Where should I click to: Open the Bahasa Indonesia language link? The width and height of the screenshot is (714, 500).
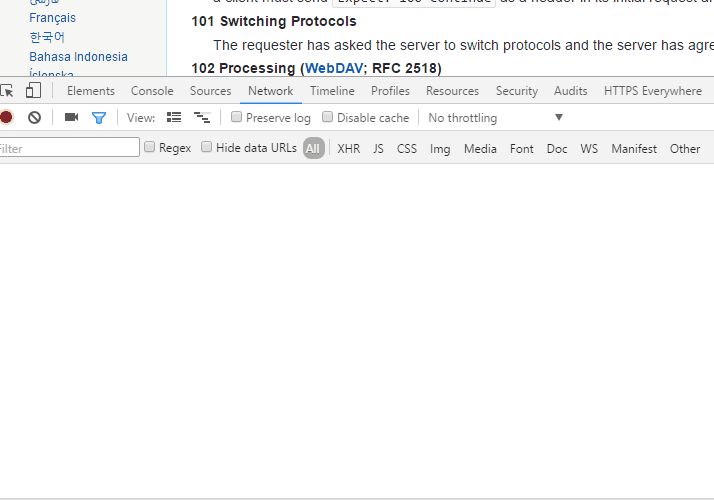pos(78,57)
